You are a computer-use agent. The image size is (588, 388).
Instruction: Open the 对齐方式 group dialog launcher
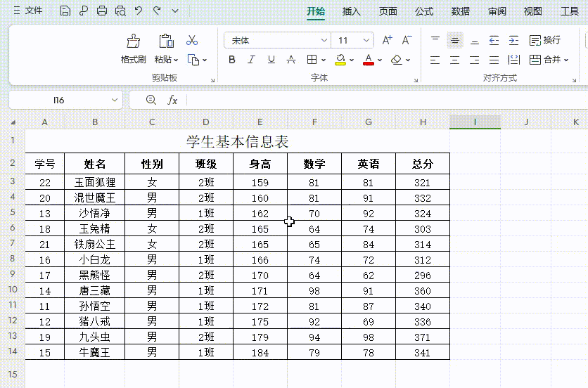574,80
